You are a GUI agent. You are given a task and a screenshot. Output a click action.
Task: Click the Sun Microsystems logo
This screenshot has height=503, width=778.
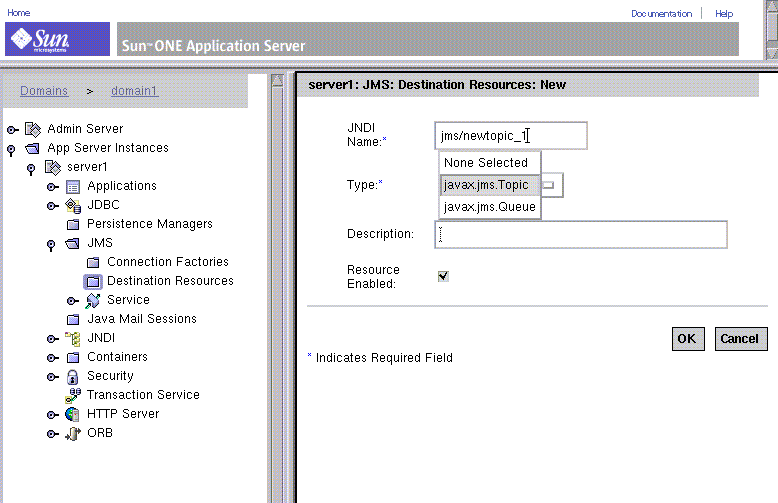[x=57, y=39]
